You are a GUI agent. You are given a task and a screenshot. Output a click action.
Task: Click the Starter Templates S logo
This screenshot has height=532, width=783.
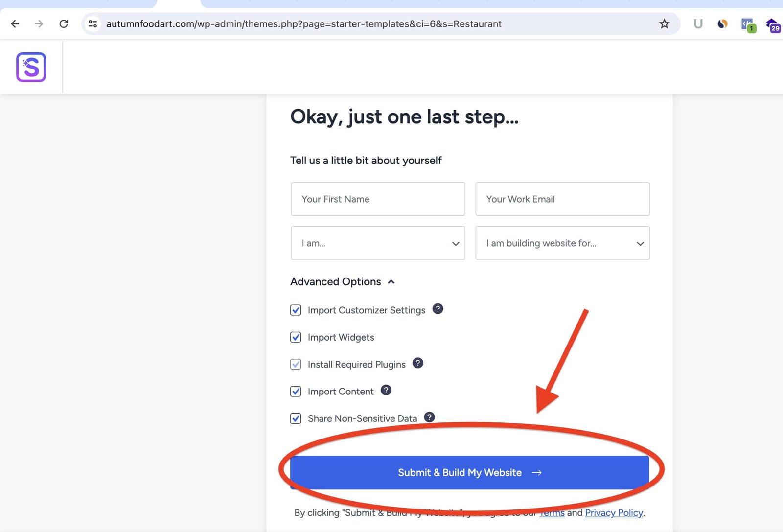tap(31, 67)
